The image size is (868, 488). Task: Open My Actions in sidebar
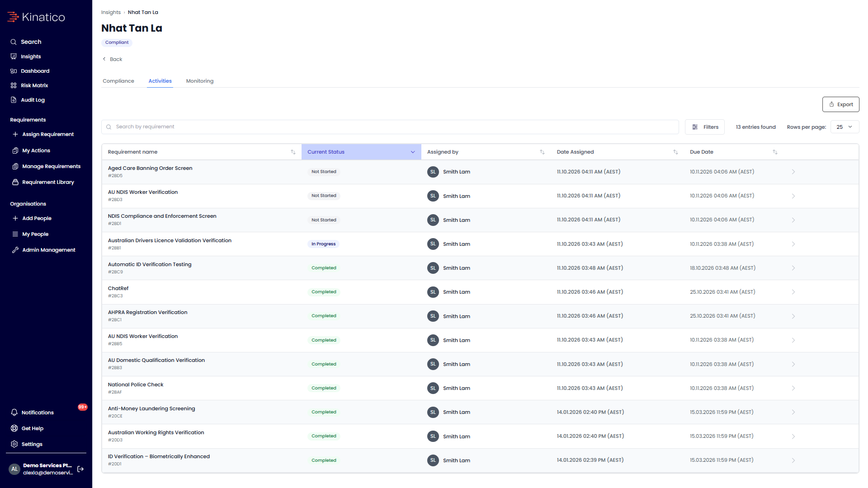(31, 150)
